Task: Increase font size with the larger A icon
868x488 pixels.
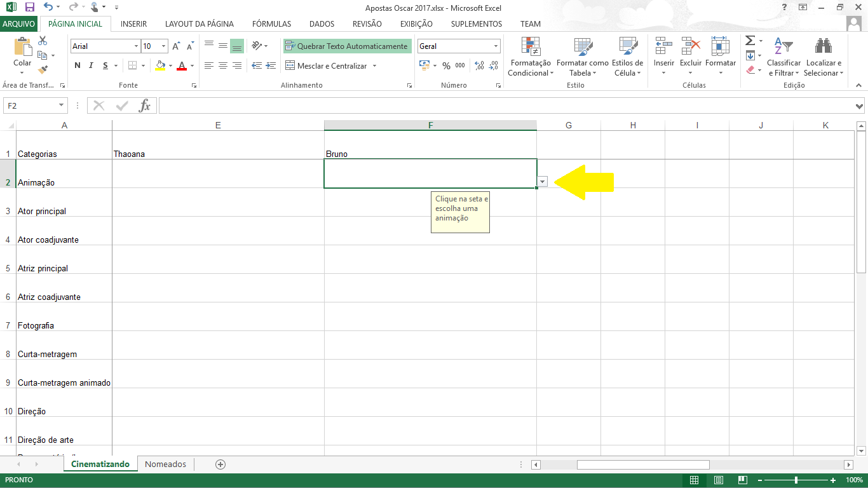Action: pyautogui.click(x=176, y=46)
